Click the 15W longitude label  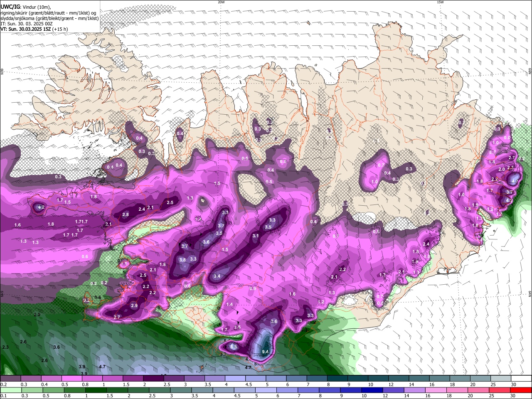[440, 2]
